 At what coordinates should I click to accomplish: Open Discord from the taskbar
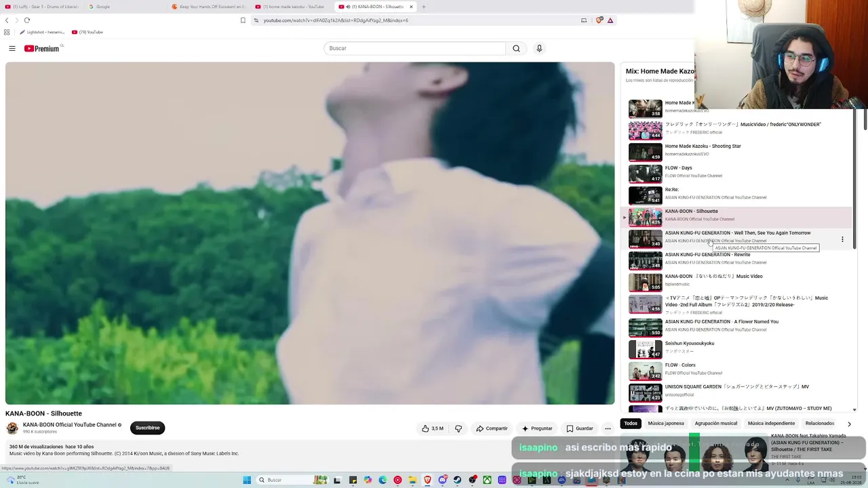[x=443, y=480]
